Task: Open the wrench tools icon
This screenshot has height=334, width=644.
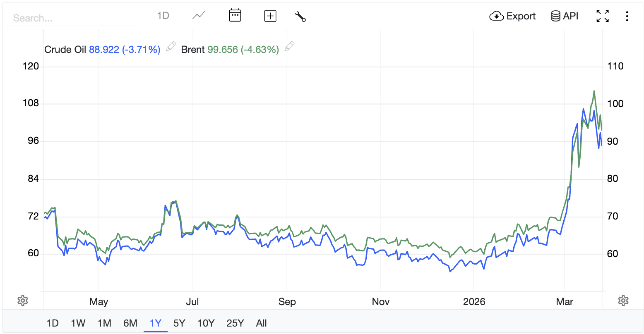Action: click(x=300, y=17)
